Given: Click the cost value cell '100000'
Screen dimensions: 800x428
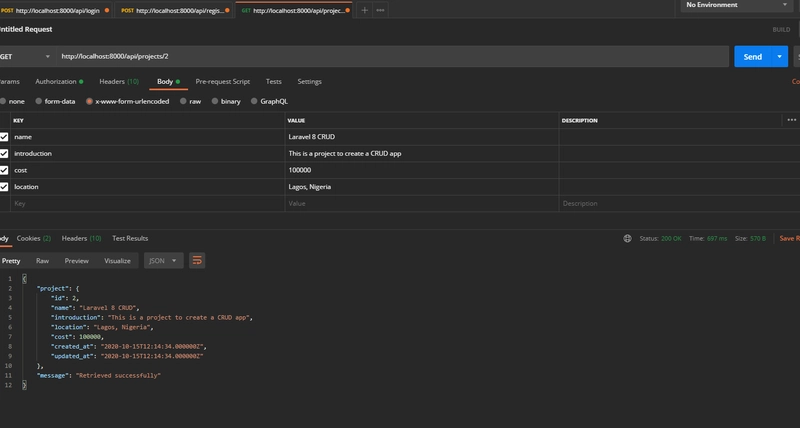Looking at the screenshot, I should 422,170.
